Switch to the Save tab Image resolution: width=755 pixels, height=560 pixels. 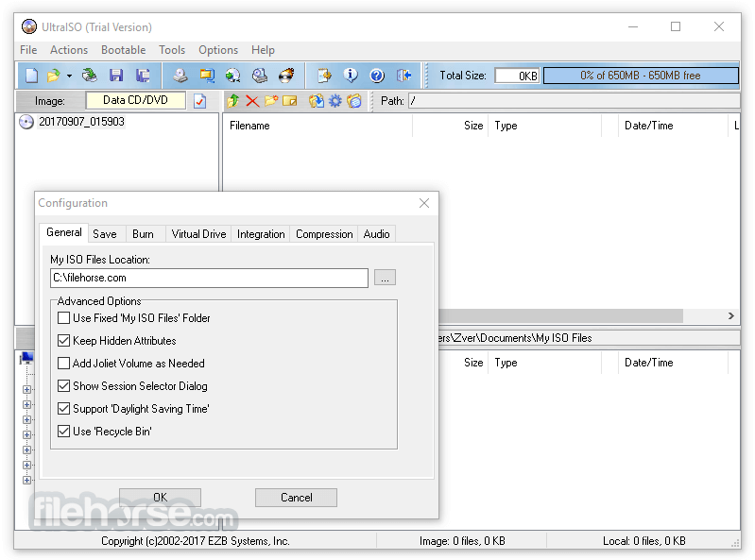[x=105, y=234]
